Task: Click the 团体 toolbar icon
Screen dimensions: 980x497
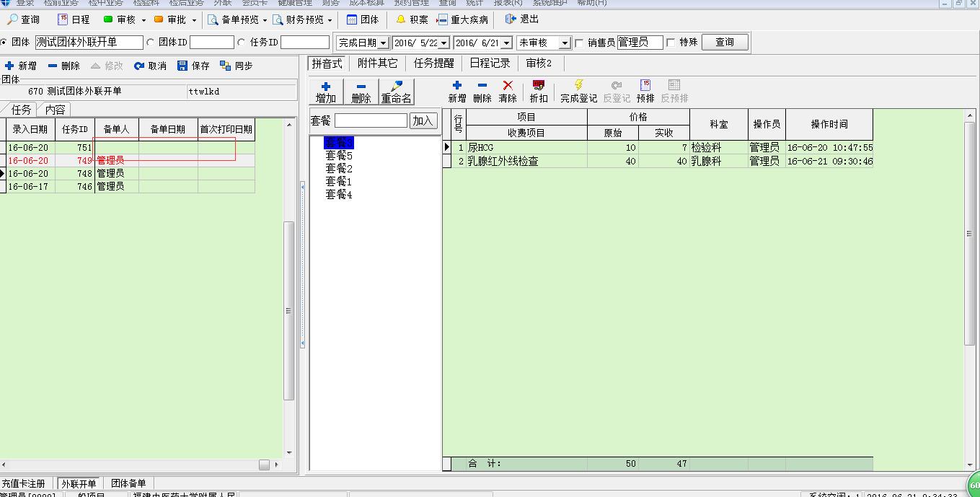Action: click(352, 19)
